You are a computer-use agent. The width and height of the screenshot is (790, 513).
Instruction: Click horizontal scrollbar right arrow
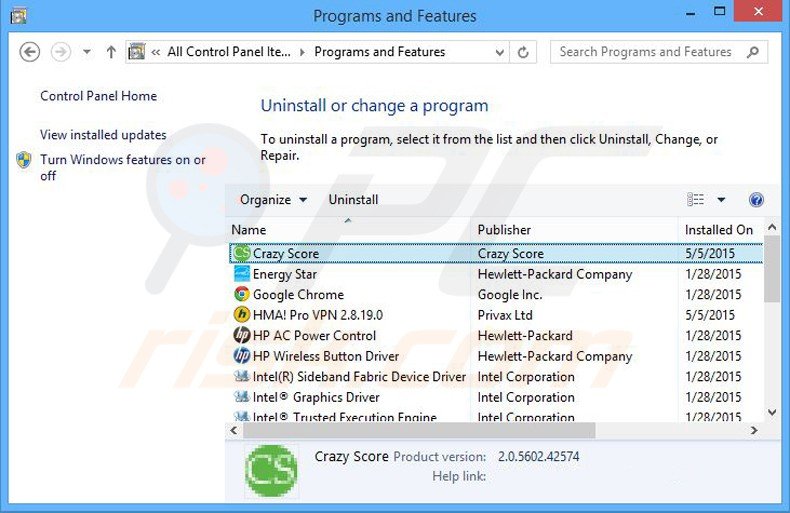(754, 430)
